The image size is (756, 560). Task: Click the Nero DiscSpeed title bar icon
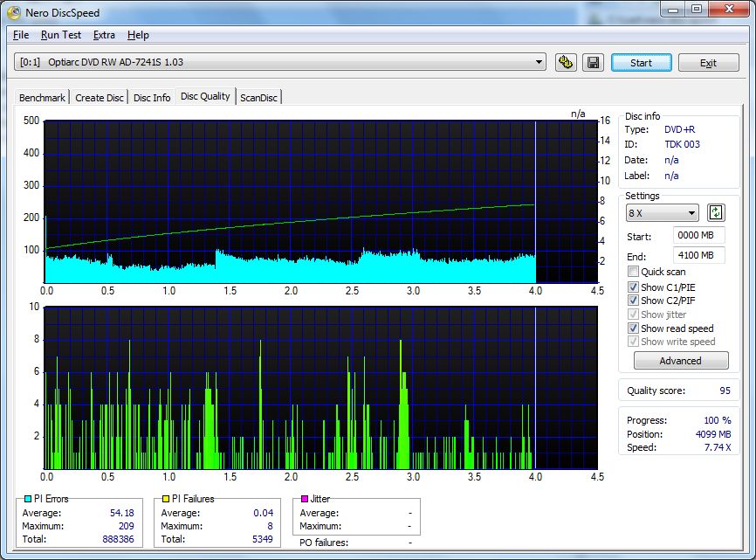[12, 12]
